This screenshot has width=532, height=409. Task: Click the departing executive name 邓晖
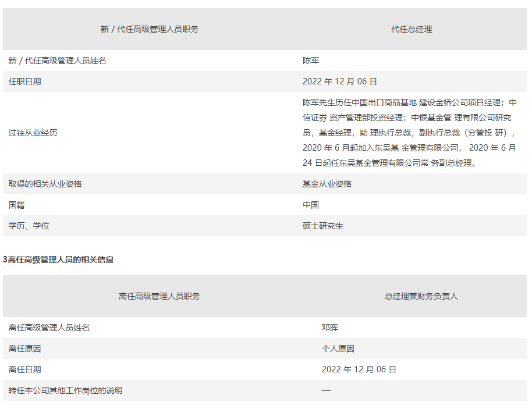330,328
